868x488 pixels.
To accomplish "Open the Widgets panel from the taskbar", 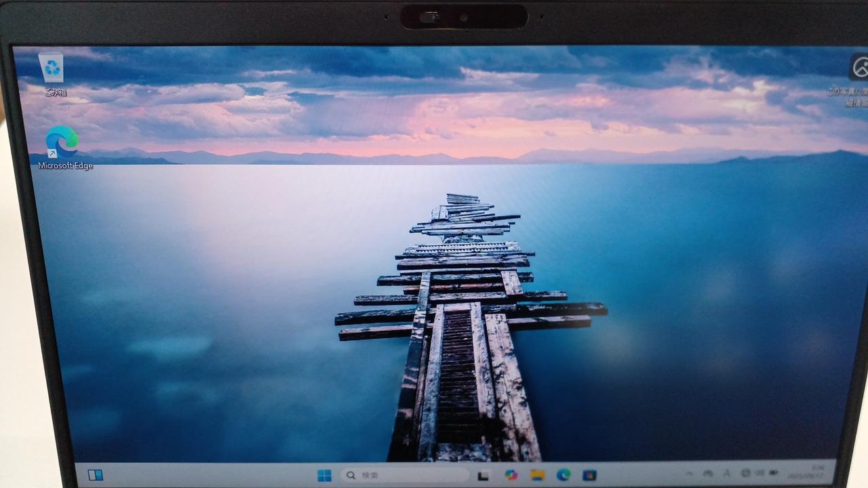I will tap(96, 474).
